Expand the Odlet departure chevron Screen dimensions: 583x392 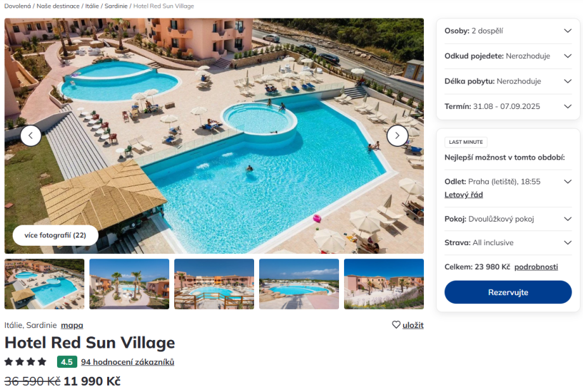click(567, 182)
